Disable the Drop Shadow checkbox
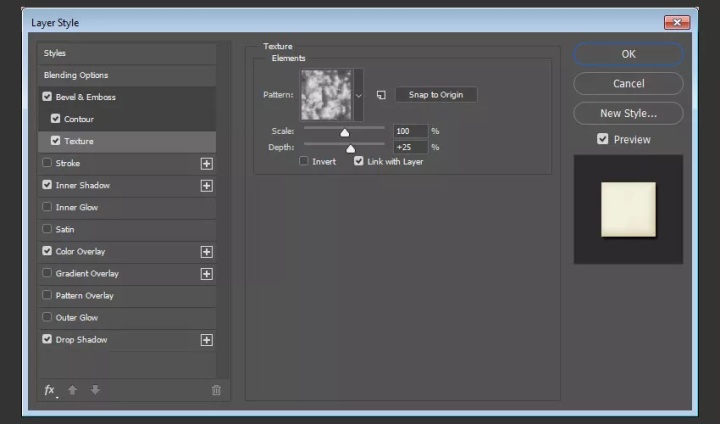This screenshot has width=720, height=424. coord(47,339)
